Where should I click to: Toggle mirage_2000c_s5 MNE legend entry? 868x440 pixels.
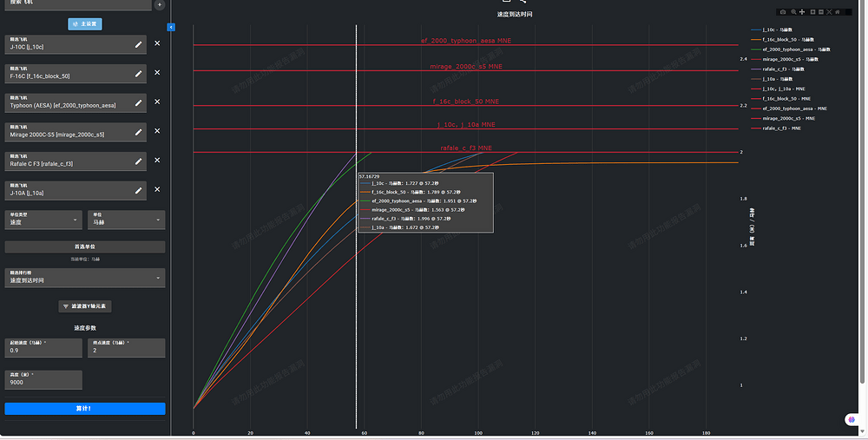(x=783, y=118)
